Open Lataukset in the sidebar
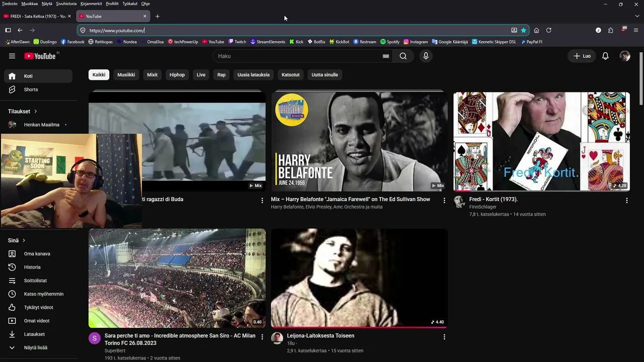Screen dimensions: 644x362 click(x=38, y=334)
